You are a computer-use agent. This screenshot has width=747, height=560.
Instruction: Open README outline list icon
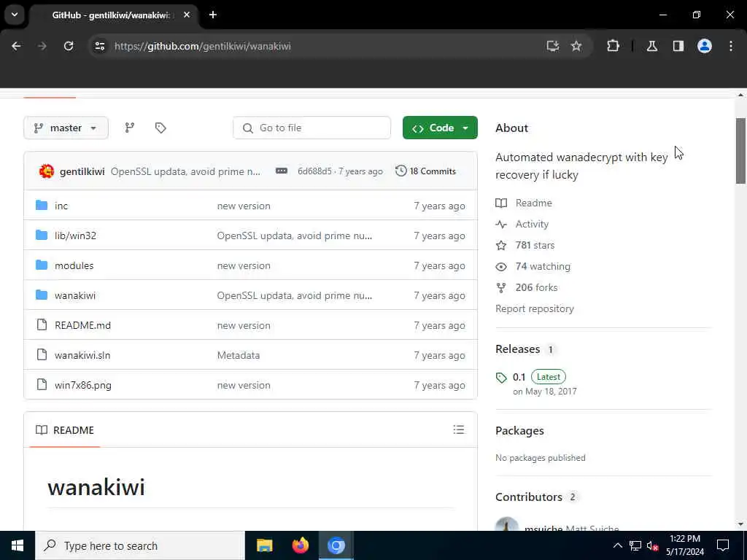tap(459, 429)
